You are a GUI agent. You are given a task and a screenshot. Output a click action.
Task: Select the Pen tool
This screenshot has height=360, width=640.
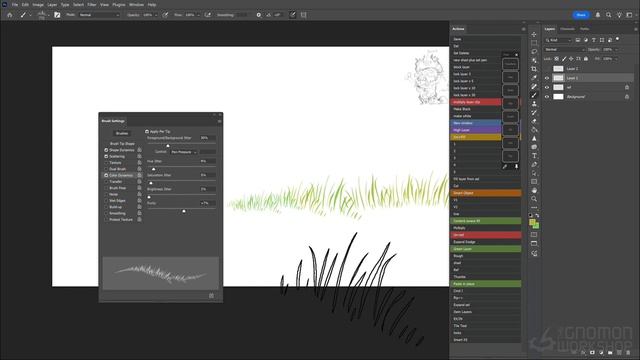534,164
